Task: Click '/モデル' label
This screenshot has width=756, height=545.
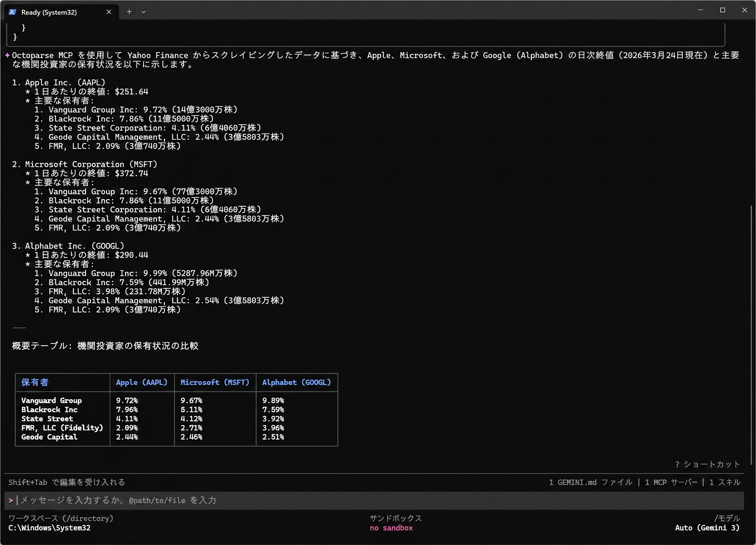Action: coord(727,518)
